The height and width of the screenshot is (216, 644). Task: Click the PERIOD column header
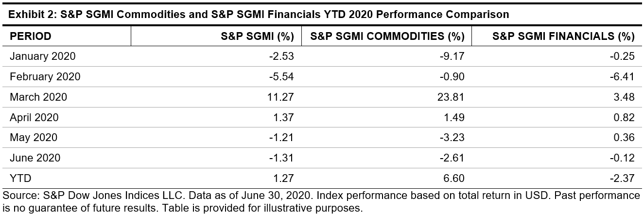point(31,36)
